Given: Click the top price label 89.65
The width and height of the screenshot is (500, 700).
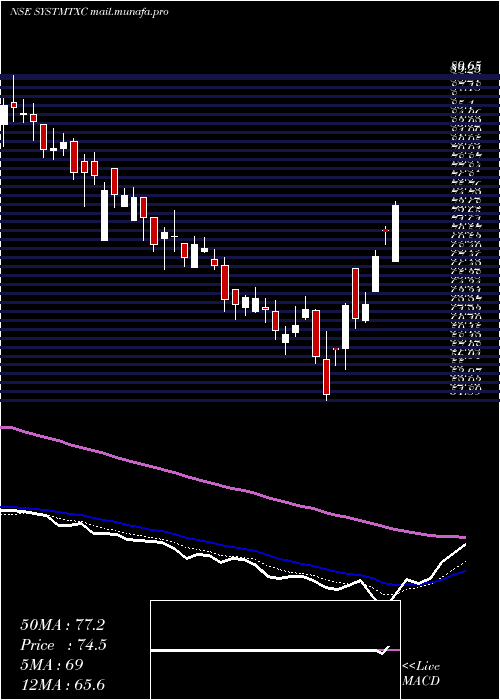Looking at the screenshot, I should point(466,67).
